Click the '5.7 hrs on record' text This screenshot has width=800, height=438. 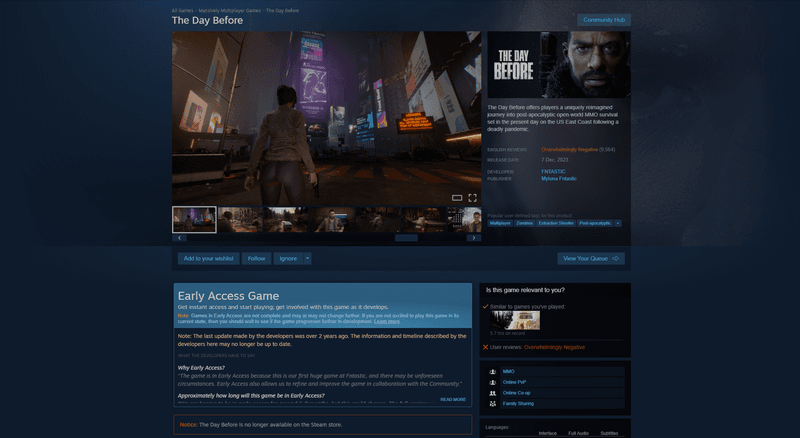pos(507,333)
